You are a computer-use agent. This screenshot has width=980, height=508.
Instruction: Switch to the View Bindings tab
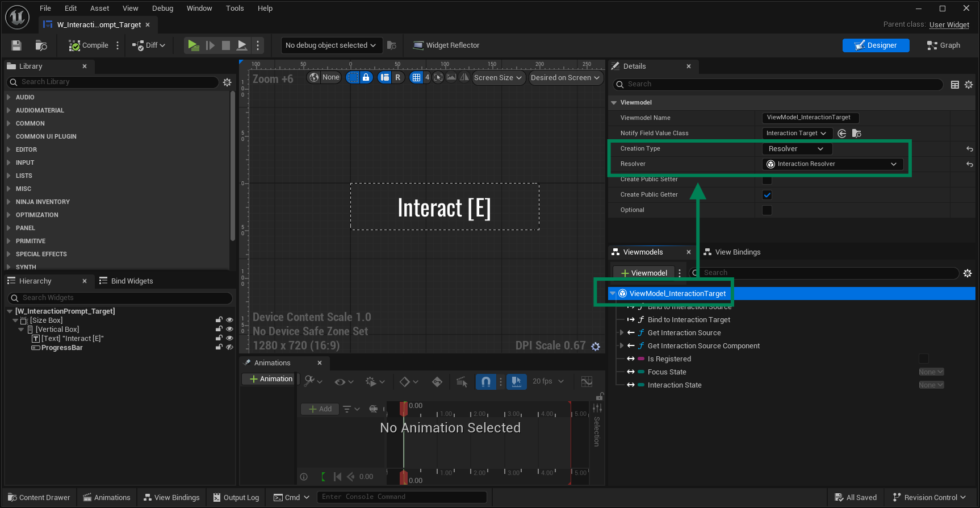coord(737,252)
